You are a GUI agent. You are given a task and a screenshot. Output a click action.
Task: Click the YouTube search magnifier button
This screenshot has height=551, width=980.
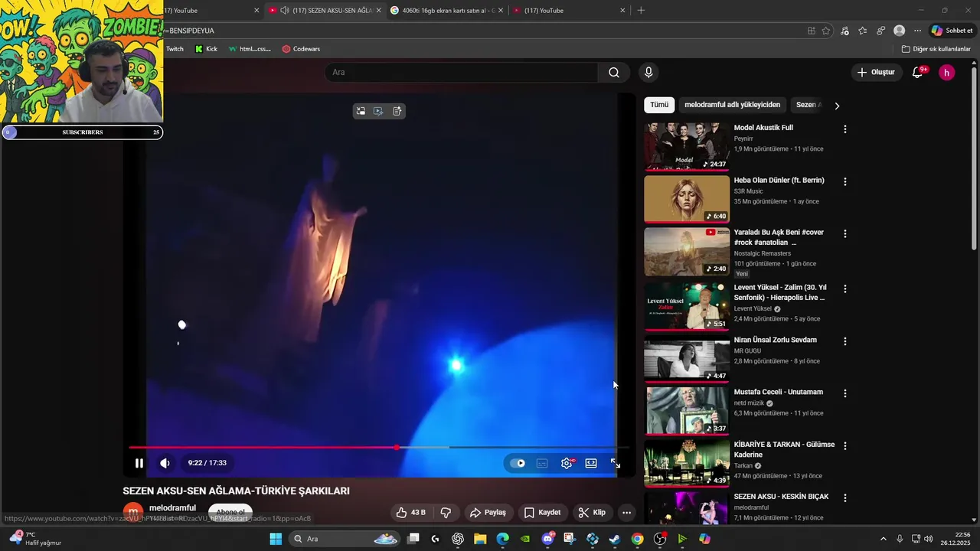[614, 72]
